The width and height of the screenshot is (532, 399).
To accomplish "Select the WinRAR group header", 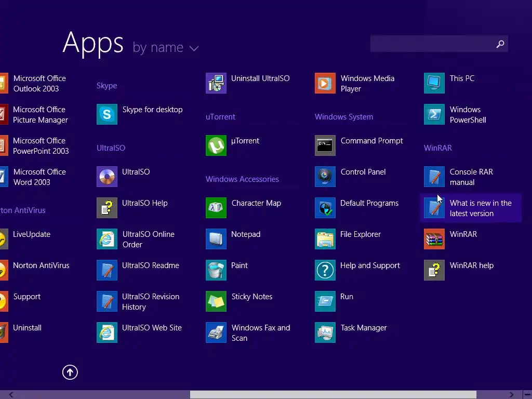I will pyautogui.click(x=437, y=148).
